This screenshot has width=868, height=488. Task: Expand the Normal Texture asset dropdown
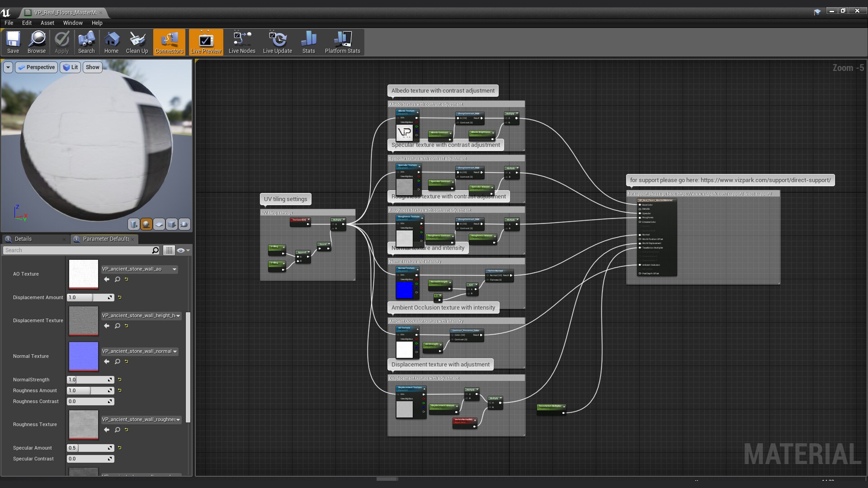click(175, 352)
